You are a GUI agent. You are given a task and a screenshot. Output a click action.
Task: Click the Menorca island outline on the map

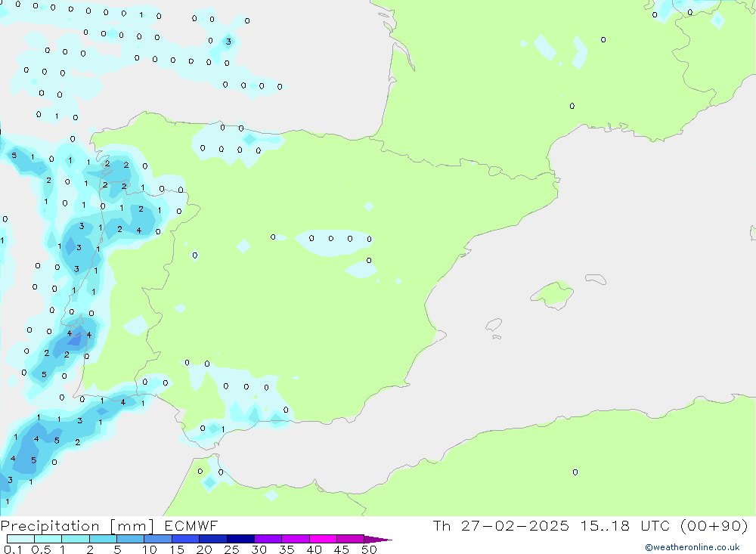tap(596, 279)
